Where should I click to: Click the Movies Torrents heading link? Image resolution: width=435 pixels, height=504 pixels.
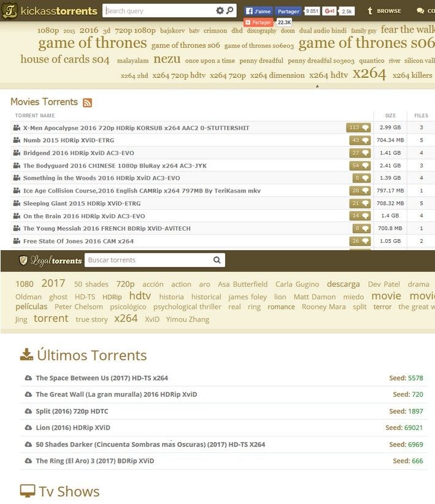[x=44, y=102]
